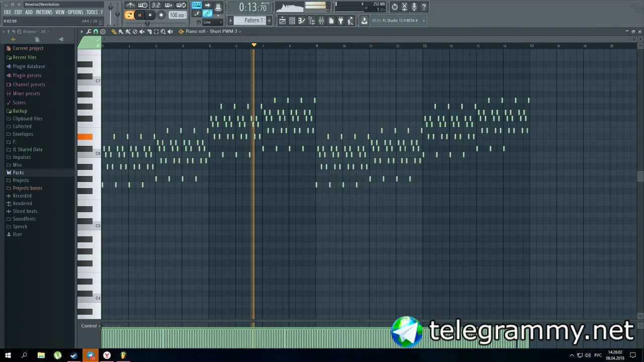This screenshot has height=362, width=644.
Task: Expand the Plugin database folder
Action: (29, 66)
